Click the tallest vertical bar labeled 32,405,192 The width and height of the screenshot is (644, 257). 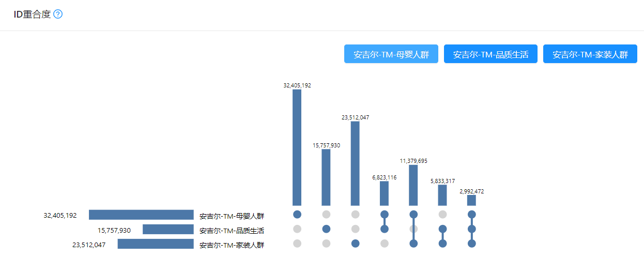(297, 147)
